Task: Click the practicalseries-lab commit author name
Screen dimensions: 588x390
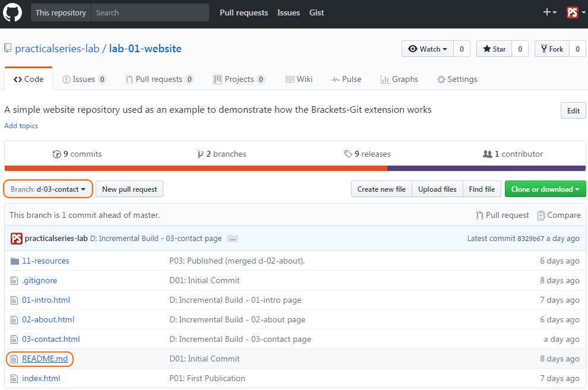Action: click(56, 238)
